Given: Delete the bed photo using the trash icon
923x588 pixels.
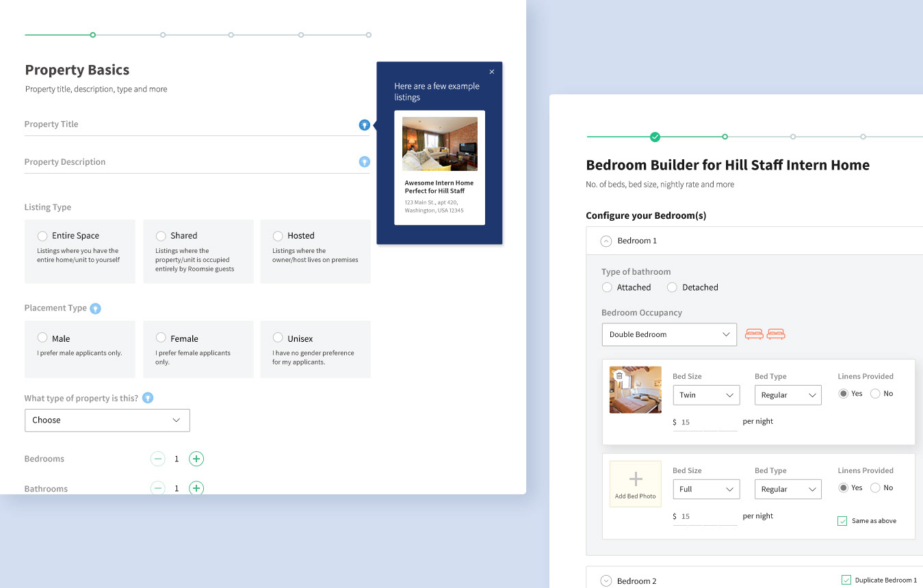Looking at the screenshot, I should [619, 376].
